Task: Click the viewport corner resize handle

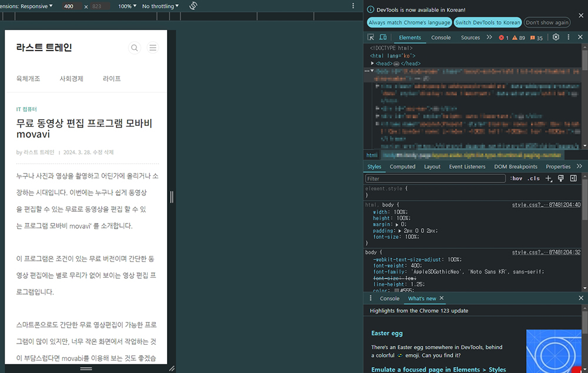Action: 171,368
